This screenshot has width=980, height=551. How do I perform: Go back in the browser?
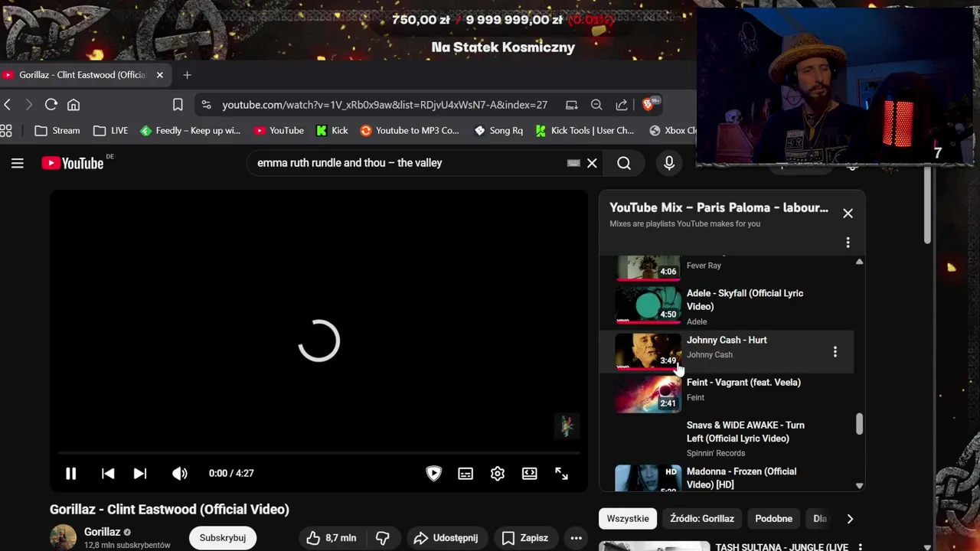tap(8, 105)
